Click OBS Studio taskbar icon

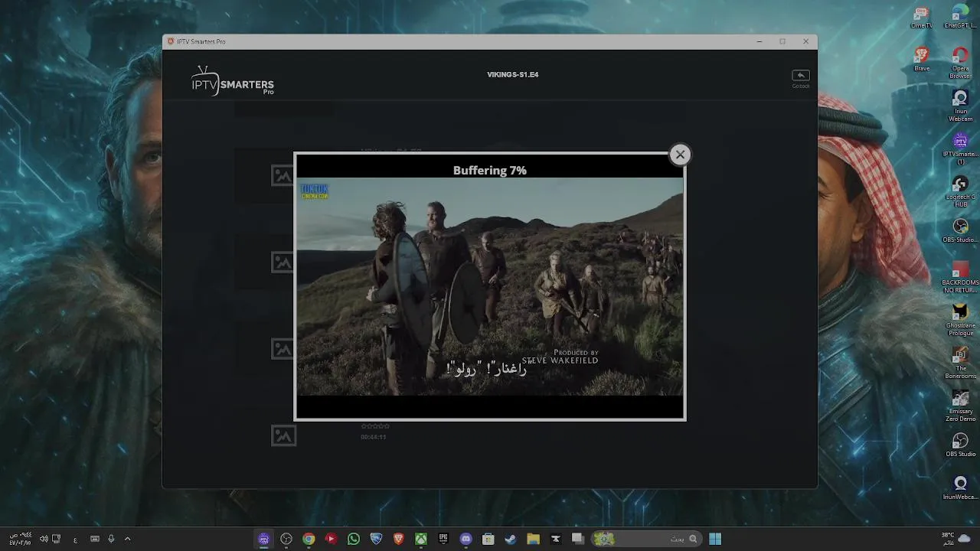286,539
